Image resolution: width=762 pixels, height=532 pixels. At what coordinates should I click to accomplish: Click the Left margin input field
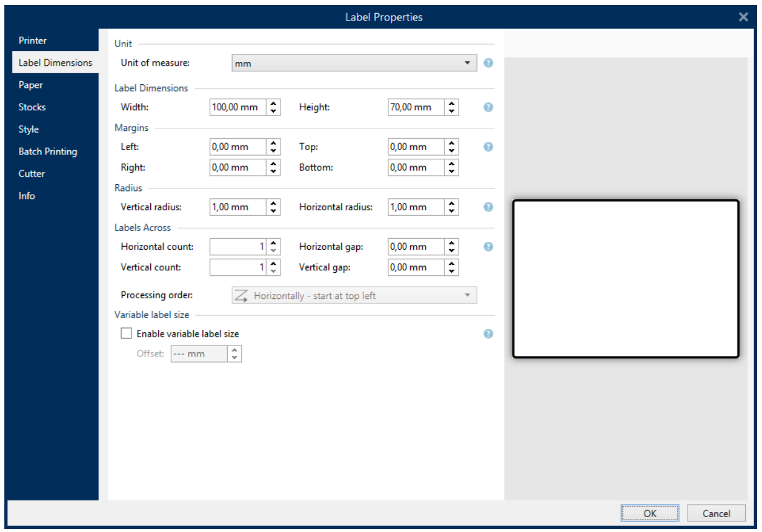tap(238, 147)
